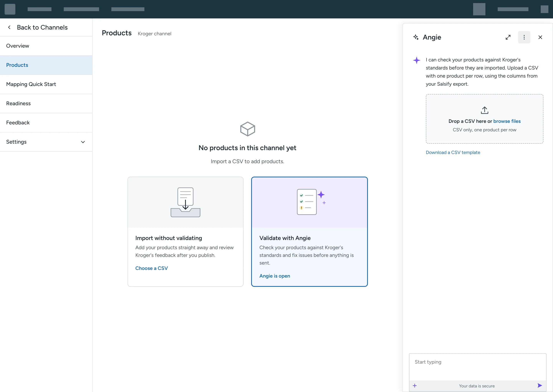The image size is (553, 392).
Task: Click the import tray illustration in the first card
Action: tap(185, 202)
